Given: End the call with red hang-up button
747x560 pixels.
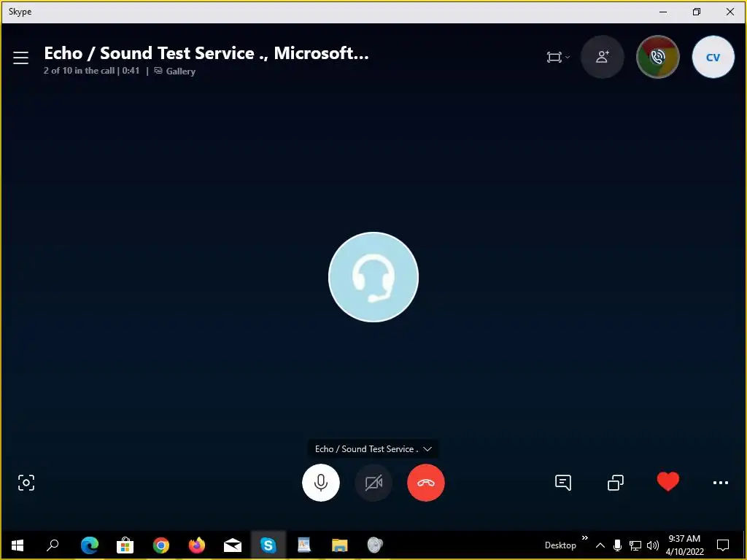Looking at the screenshot, I should 426,483.
